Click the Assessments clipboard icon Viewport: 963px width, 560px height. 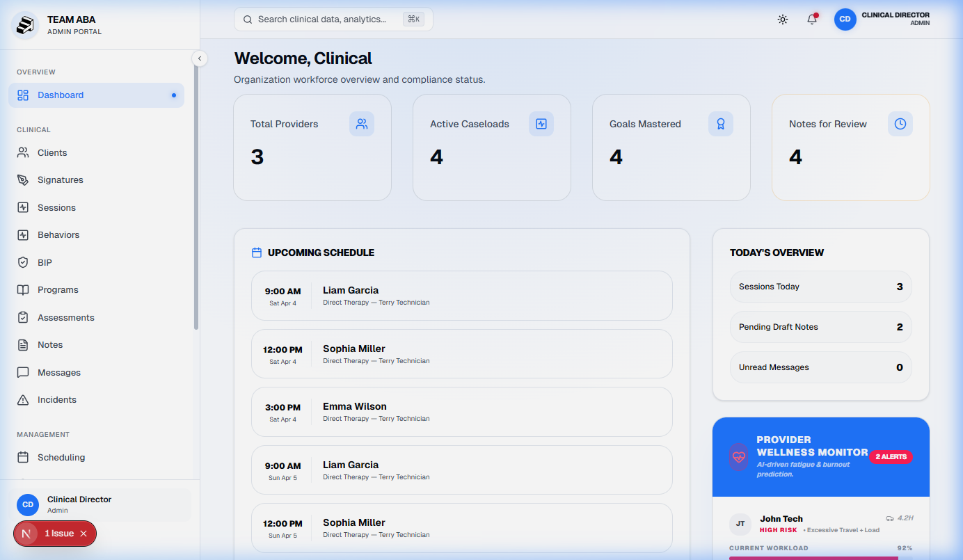(23, 317)
